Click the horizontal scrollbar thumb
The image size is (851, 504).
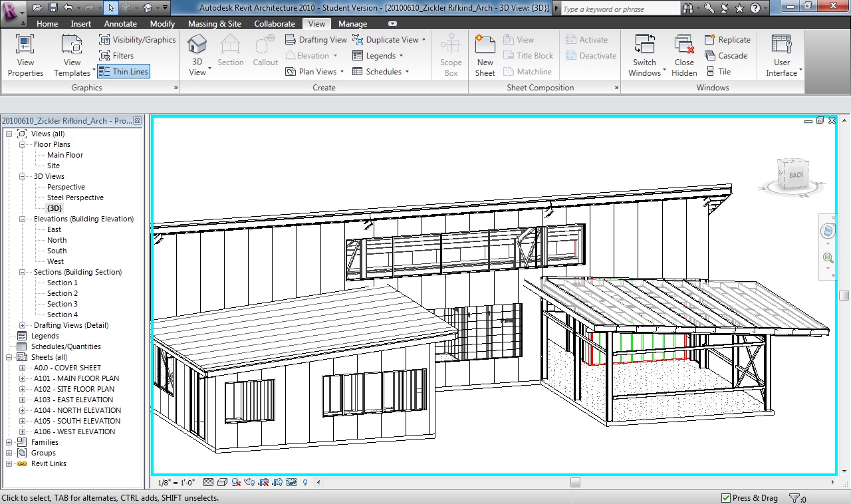pyautogui.click(x=575, y=482)
